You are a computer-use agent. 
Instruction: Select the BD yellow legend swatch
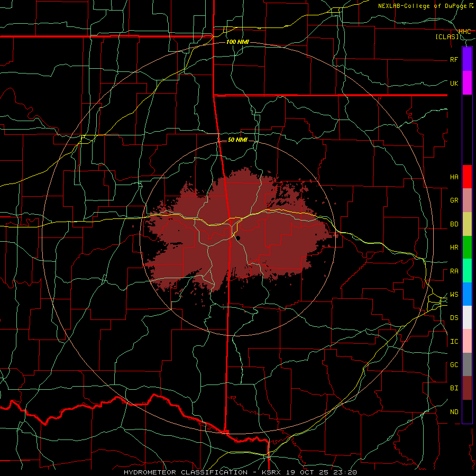tap(467, 224)
